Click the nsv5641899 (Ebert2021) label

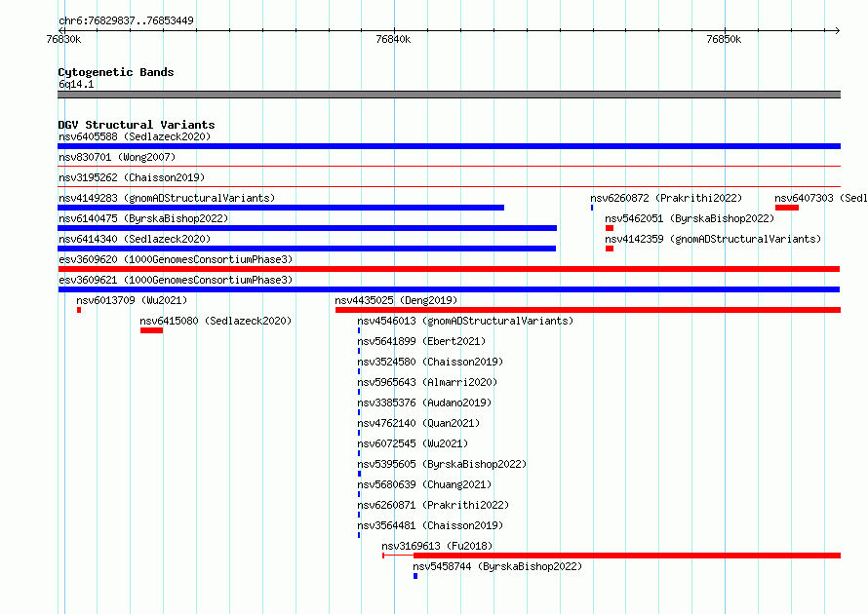421,341
